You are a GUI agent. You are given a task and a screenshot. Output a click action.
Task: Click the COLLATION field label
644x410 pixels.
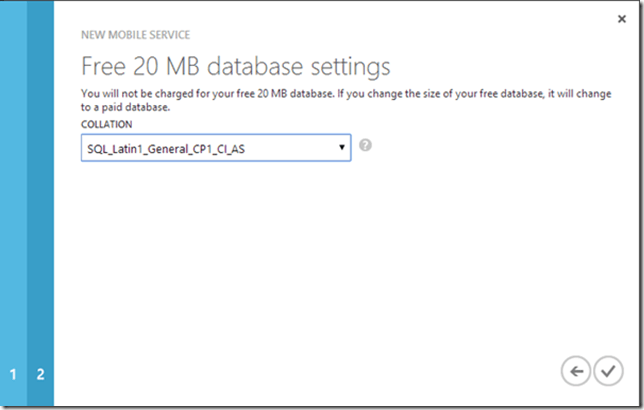click(x=107, y=123)
